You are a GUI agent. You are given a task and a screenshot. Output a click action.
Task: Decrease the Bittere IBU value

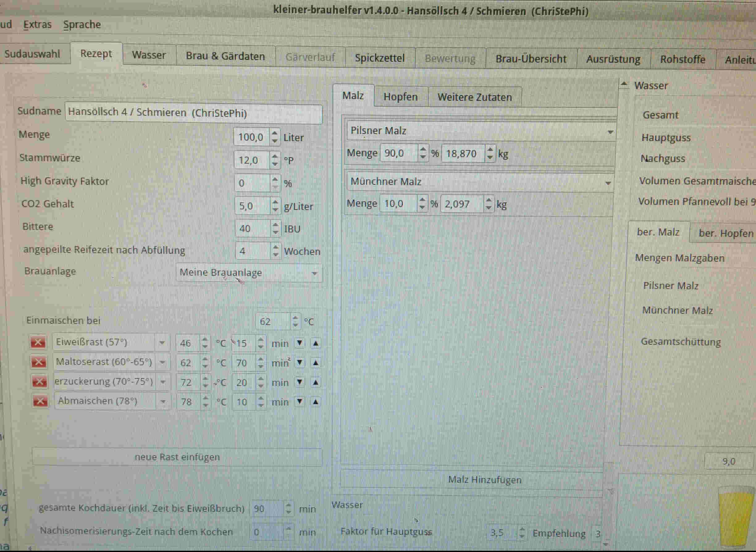coord(275,232)
